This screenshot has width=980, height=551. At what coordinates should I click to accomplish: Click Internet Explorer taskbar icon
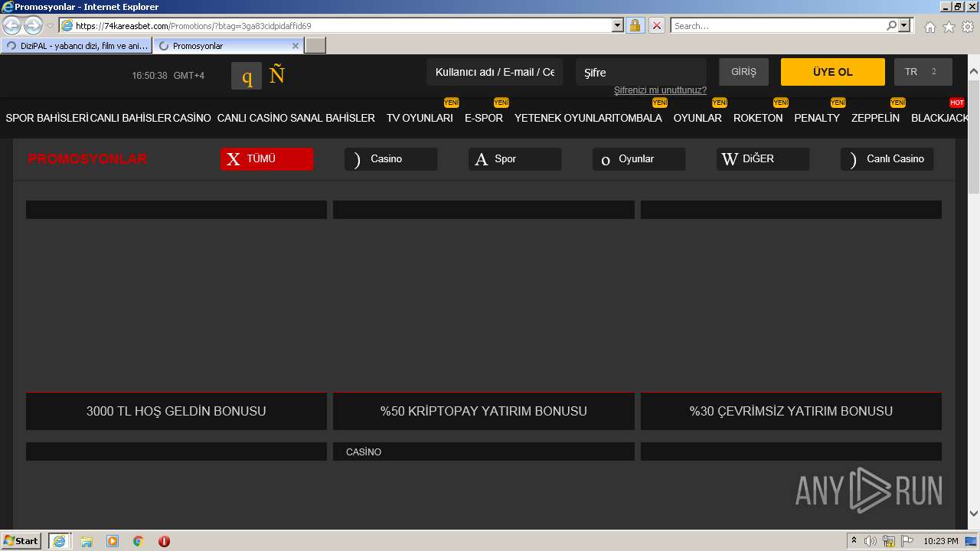click(59, 541)
